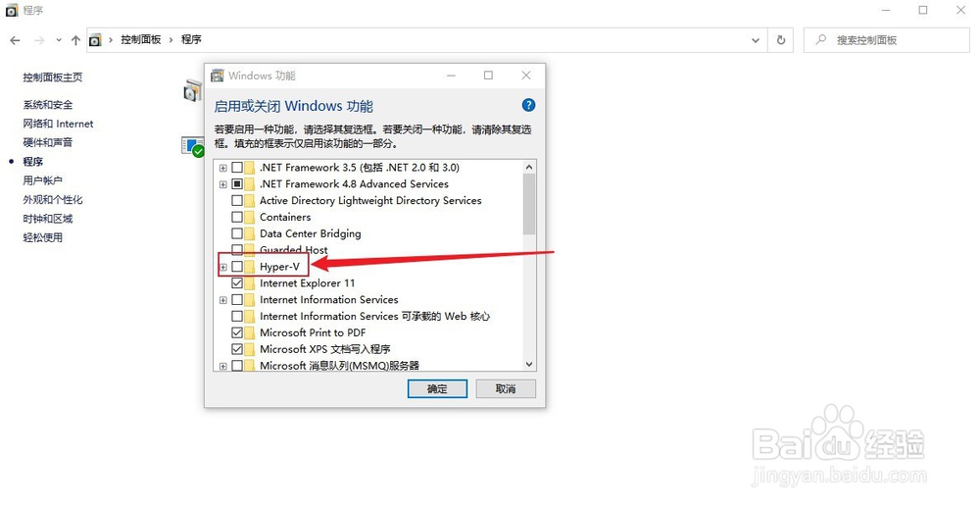The width and height of the screenshot is (980, 509).
Task: Click the forward navigation arrow
Action: pos(39,40)
